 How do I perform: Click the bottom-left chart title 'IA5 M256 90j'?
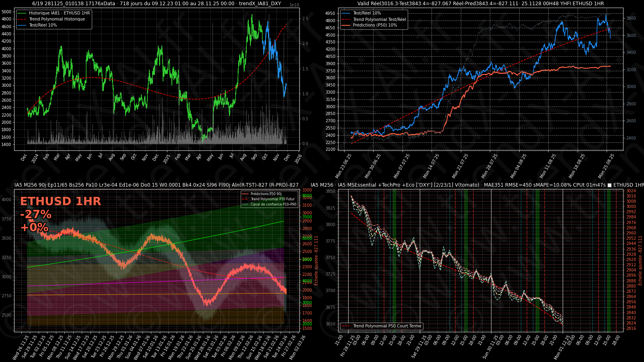coord(156,185)
